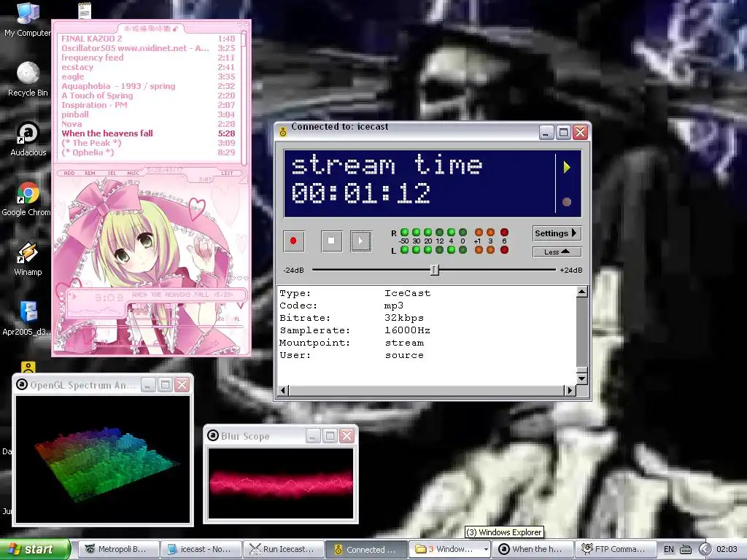The image size is (747, 560).
Task: Select '(* Ophelia *)' track
Action: coord(148,153)
